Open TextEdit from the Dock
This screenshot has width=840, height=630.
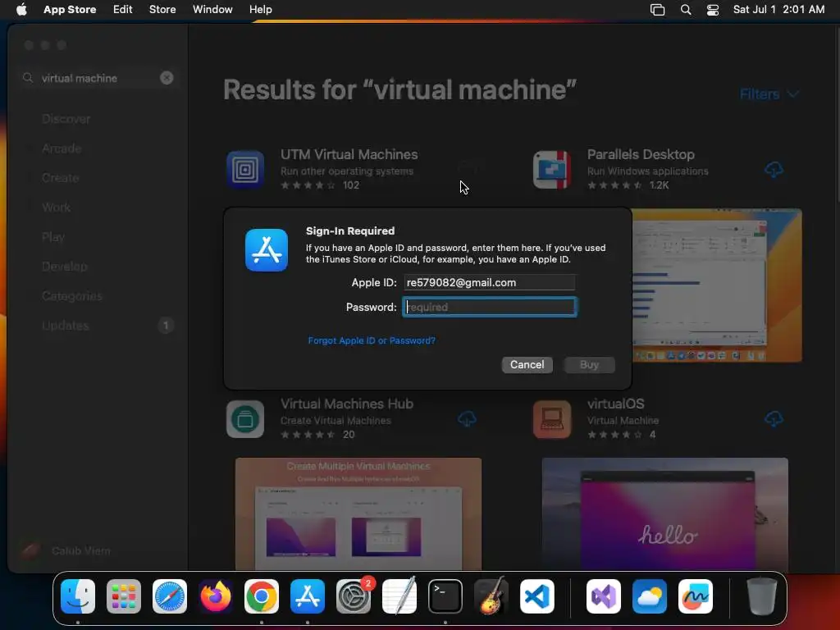click(x=399, y=596)
